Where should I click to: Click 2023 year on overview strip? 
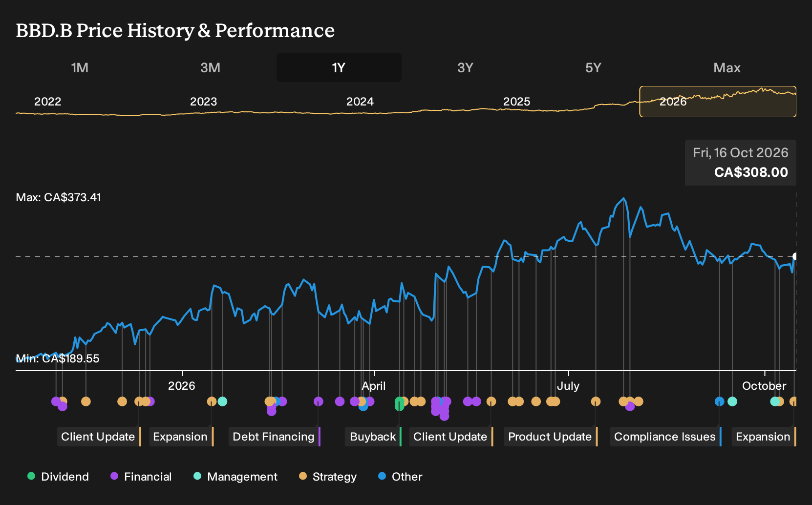[x=203, y=102]
